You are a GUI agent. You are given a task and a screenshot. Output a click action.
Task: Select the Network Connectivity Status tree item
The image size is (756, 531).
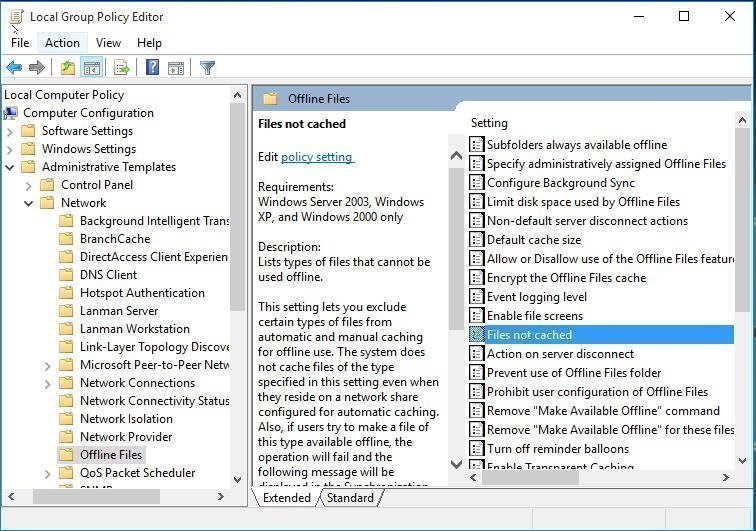(154, 401)
